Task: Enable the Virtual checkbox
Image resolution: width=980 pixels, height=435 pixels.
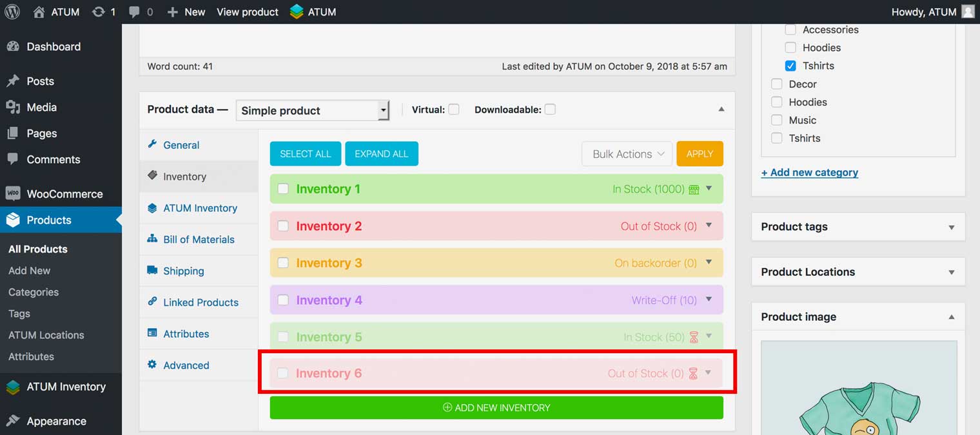Action: coord(454,110)
